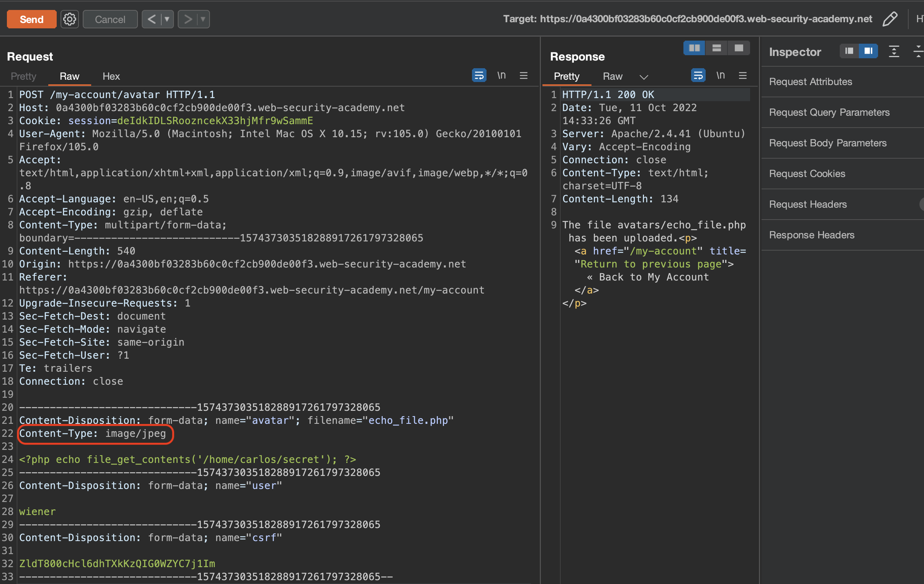Expand all Inspector sections icon
924x584 pixels.
click(894, 51)
